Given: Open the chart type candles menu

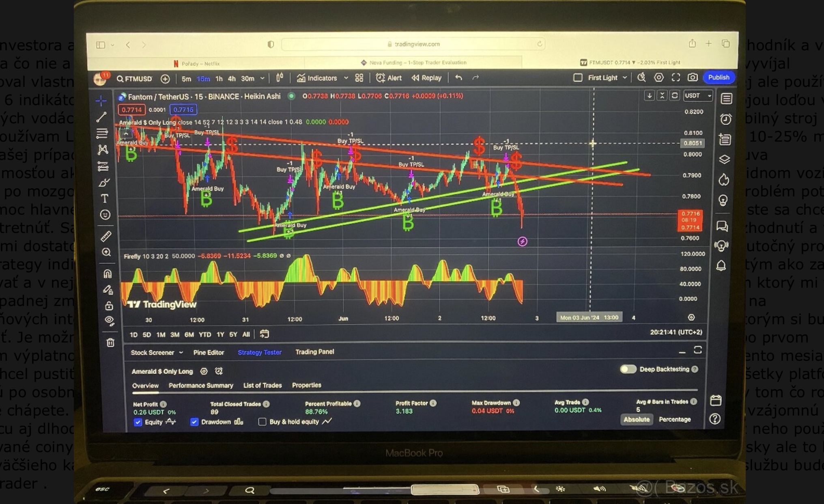Looking at the screenshot, I should (x=280, y=78).
